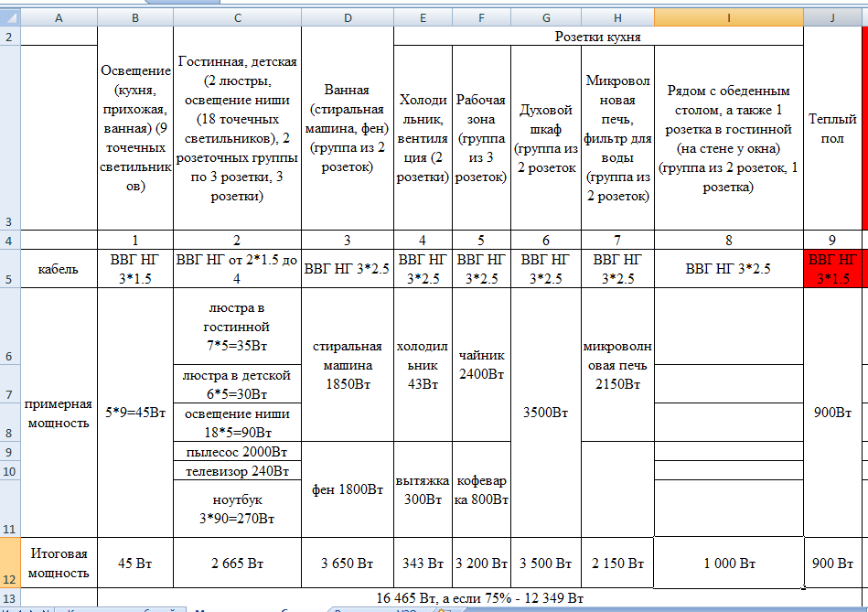Viewport: 868px width, 612px height.
Task: Click the 'кабель' label cell
Action: [x=59, y=269]
